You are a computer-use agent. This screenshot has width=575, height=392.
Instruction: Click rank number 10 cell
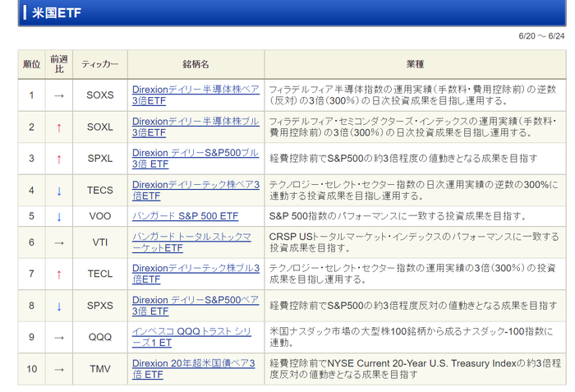tap(31, 369)
